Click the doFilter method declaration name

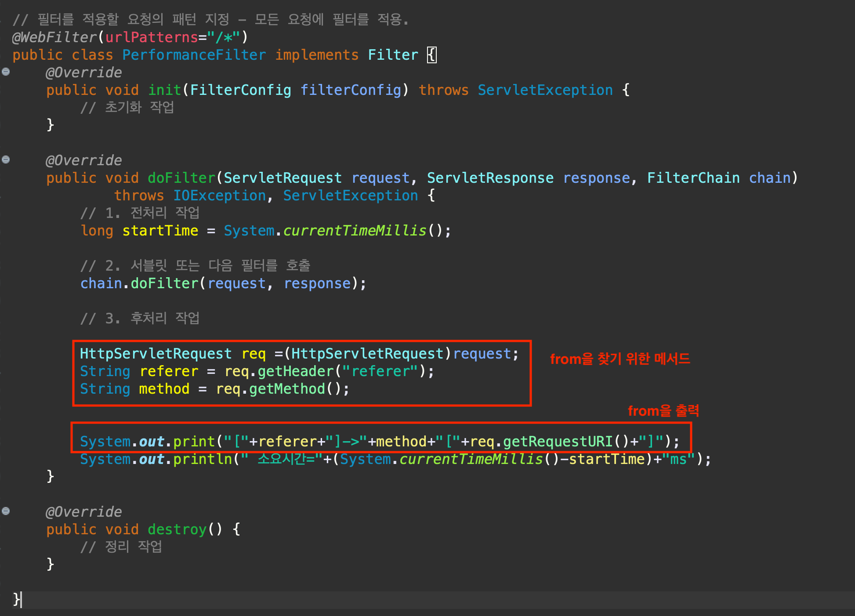(x=181, y=178)
